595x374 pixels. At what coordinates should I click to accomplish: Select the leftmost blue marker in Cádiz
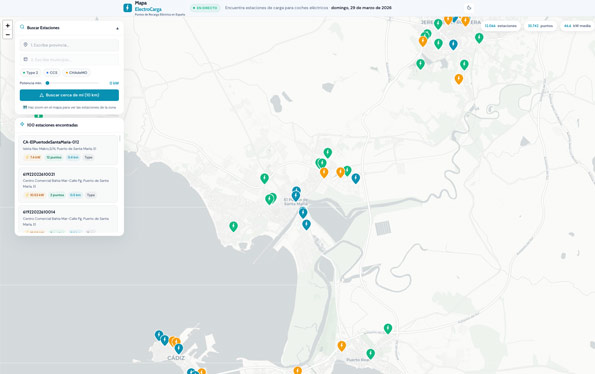[x=159, y=335]
